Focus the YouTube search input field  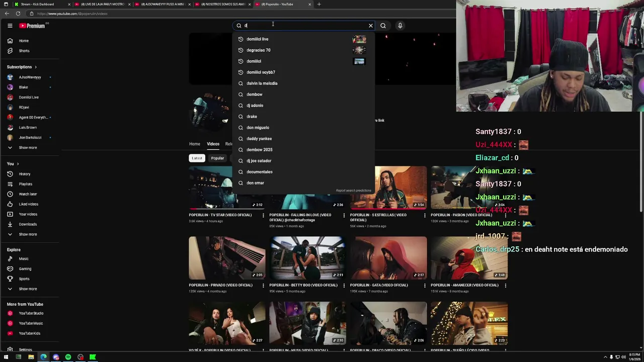(304, 26)
